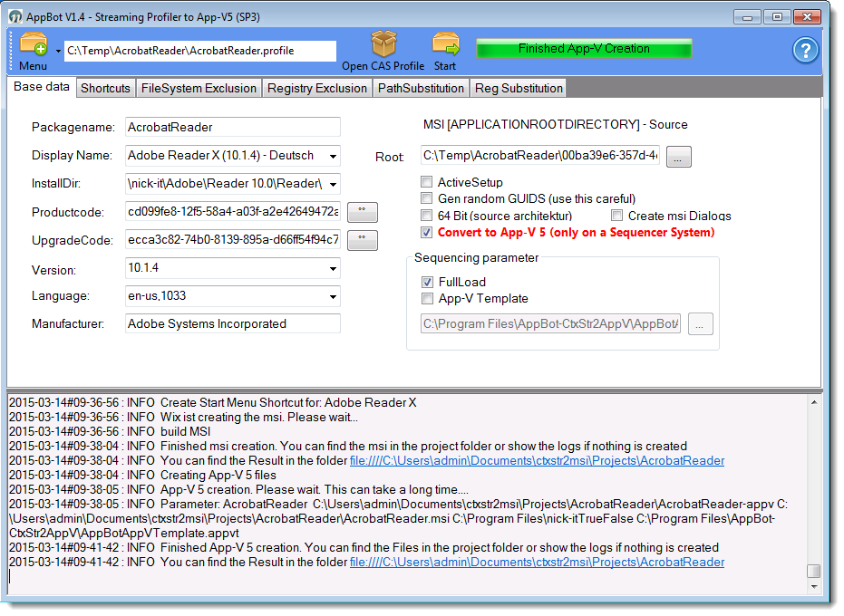Open the FileSystem Exclusion tab

(x=199, y=88)
